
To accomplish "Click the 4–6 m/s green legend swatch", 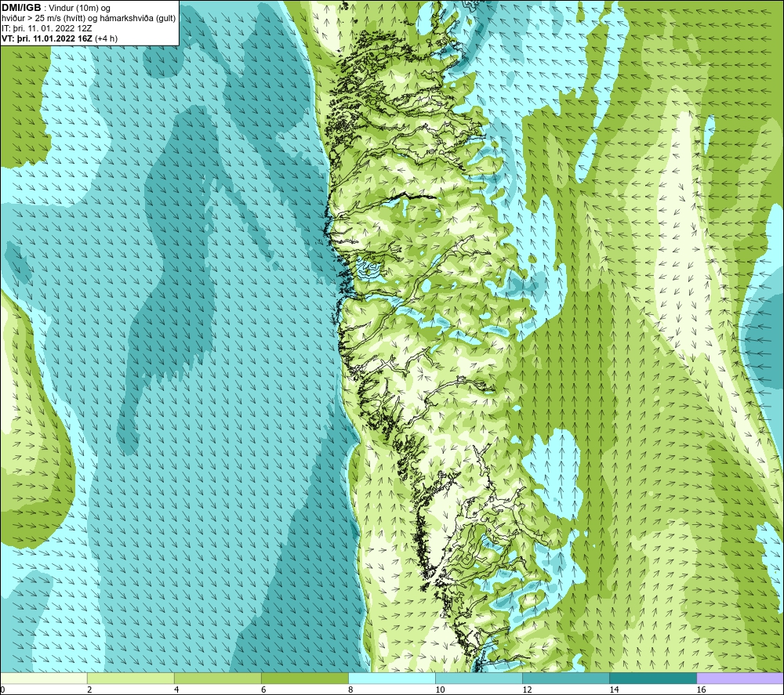I will click(217, 678).
